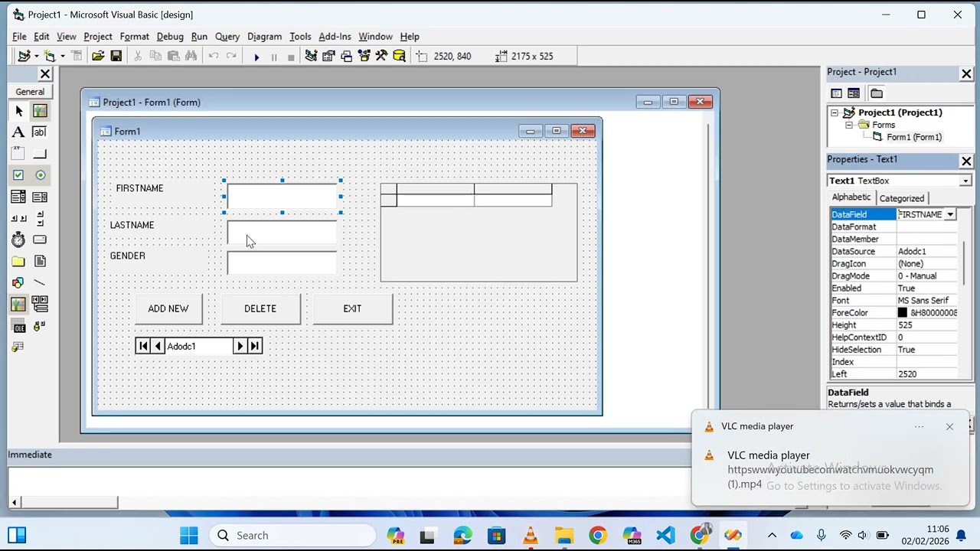Screen dimensions: 980x551
Task: Open the Object Browser toolbar icon
Action: [x=364, y=56]
